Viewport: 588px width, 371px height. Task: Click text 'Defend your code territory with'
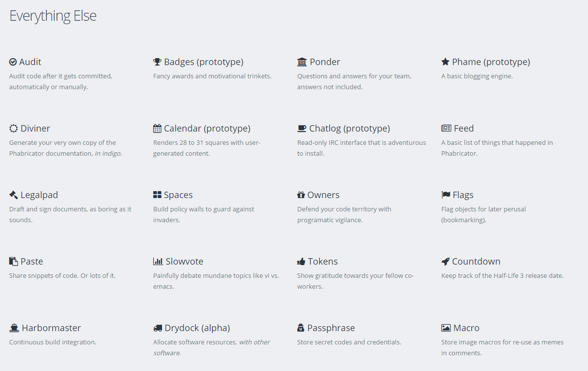[344, 209]
